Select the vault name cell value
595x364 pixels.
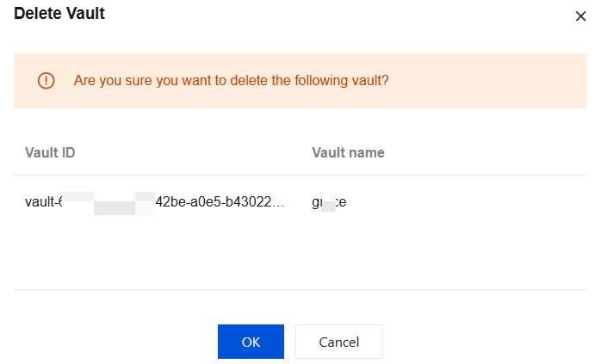329,203
